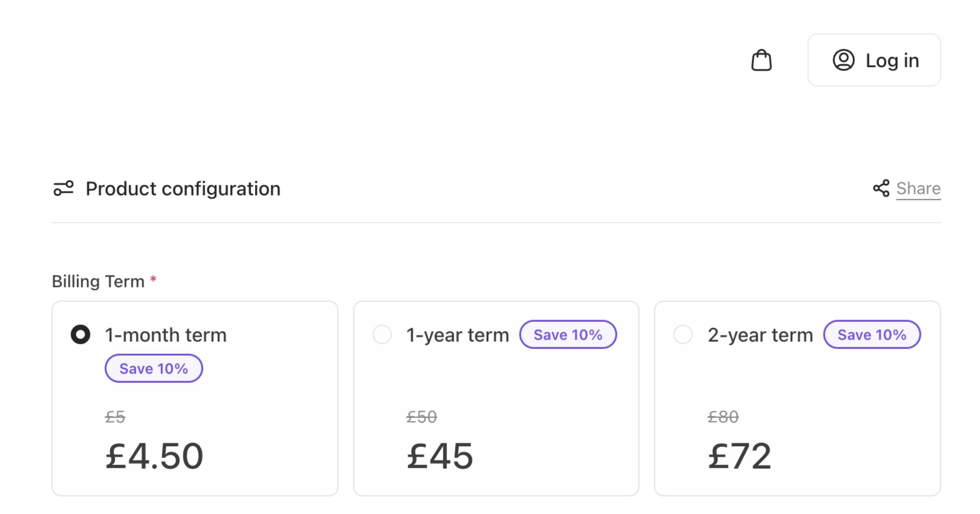
Task: Click the £45 price
Action: click(440, 456)
